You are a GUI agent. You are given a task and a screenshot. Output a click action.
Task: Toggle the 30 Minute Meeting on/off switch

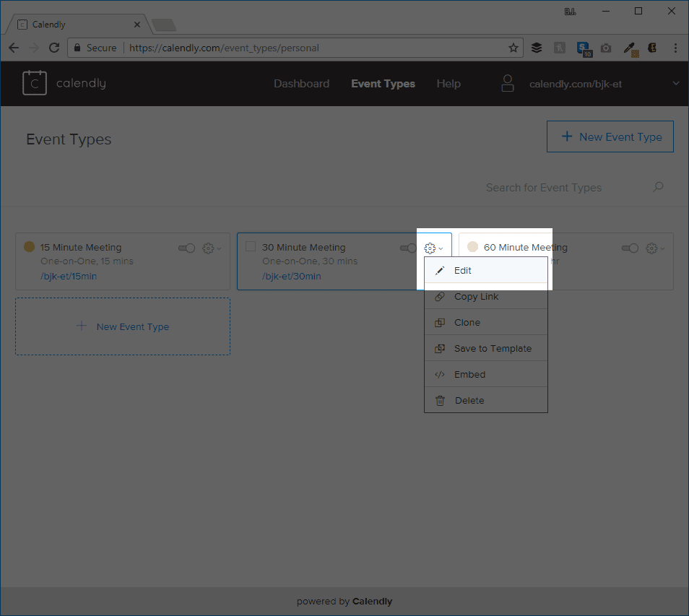click(408, 248)
